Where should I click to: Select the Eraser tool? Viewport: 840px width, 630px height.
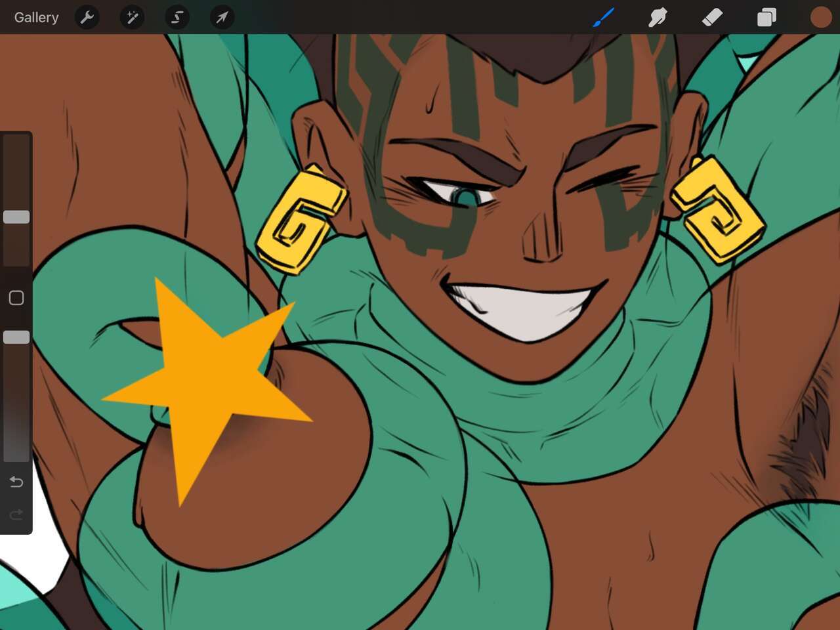coord(712,18)
